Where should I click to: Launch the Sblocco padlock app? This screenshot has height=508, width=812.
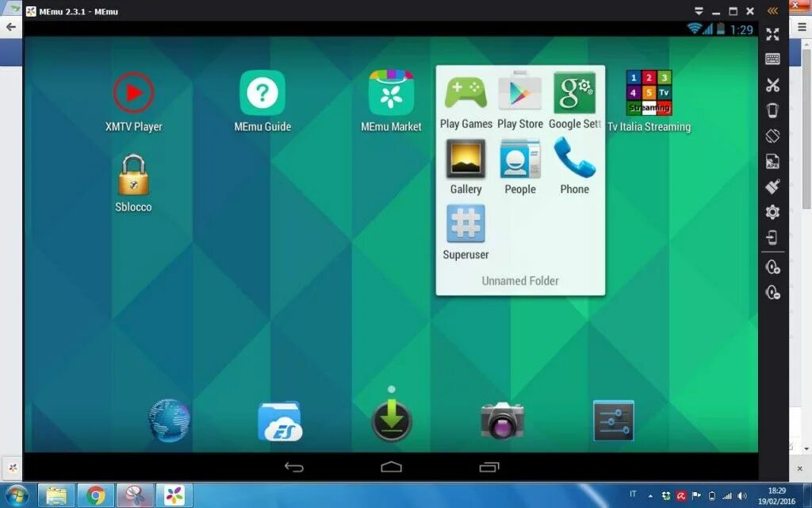(133, 175)
